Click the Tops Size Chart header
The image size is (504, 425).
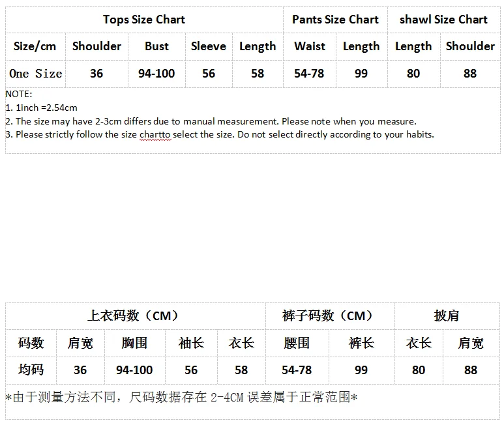pyautogui.click(x=143, y=20)
